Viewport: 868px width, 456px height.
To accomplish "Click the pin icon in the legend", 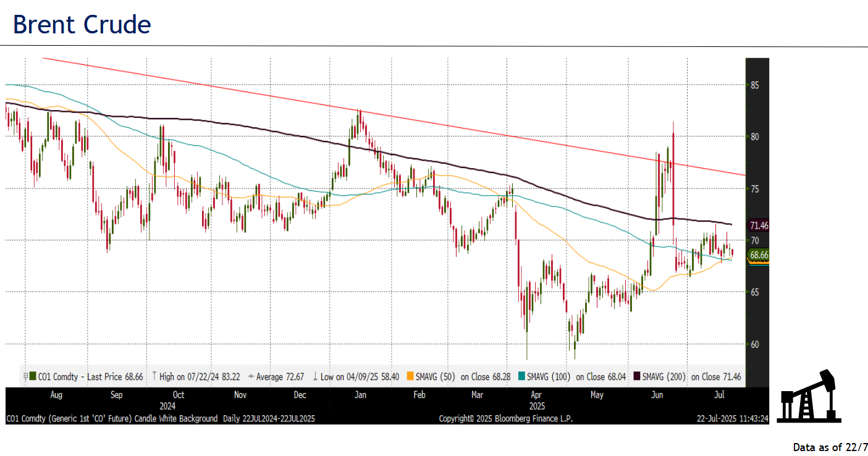I will point(26,376).
